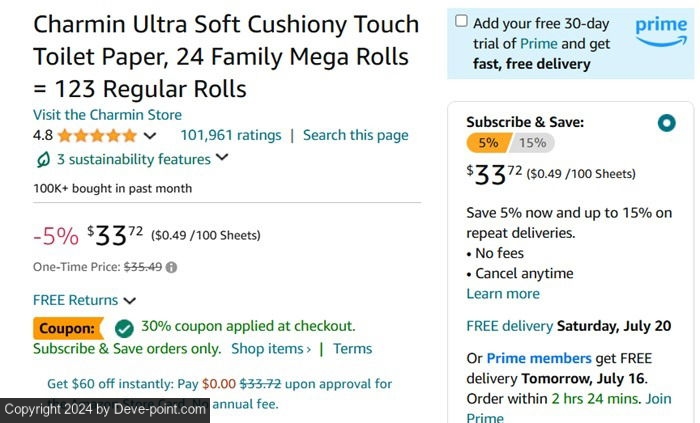Select the 15% savings tab
The width and height of the screenshot is (700, 423).
[x=533, y=143]
